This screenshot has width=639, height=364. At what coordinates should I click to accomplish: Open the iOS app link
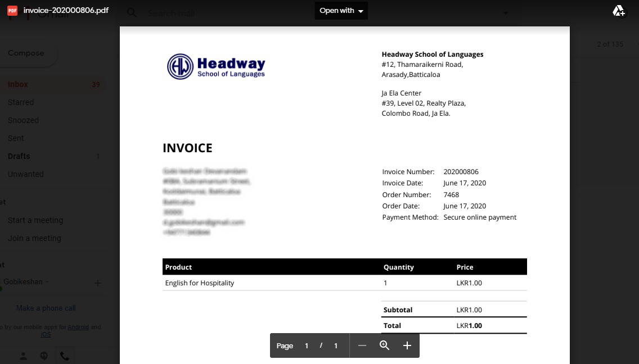46,335
